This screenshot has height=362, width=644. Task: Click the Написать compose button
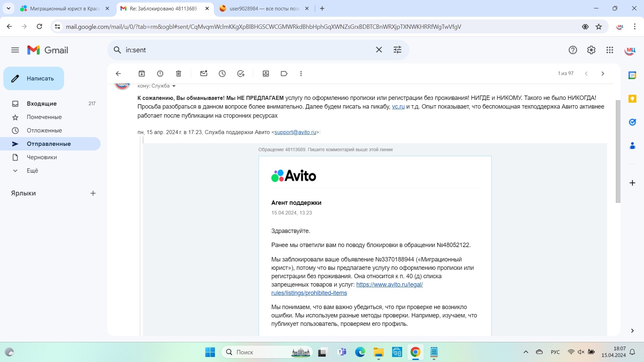pos(34,78)
